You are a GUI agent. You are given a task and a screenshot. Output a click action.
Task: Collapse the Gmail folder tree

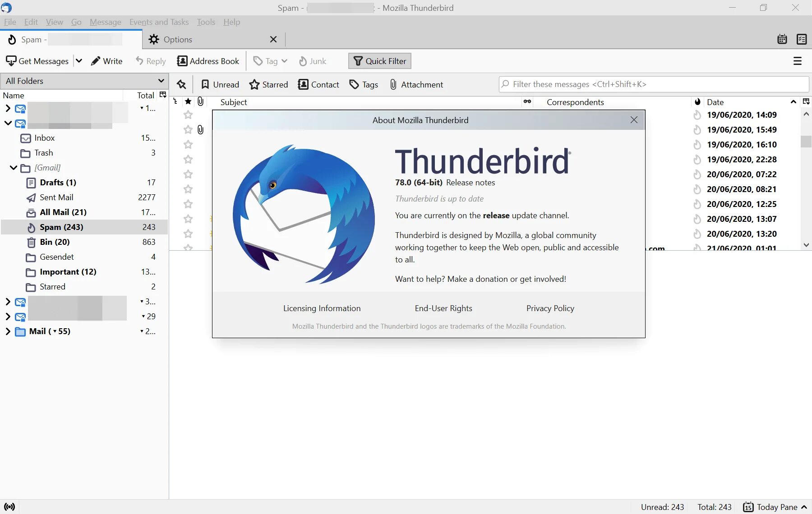pos(13,168)
